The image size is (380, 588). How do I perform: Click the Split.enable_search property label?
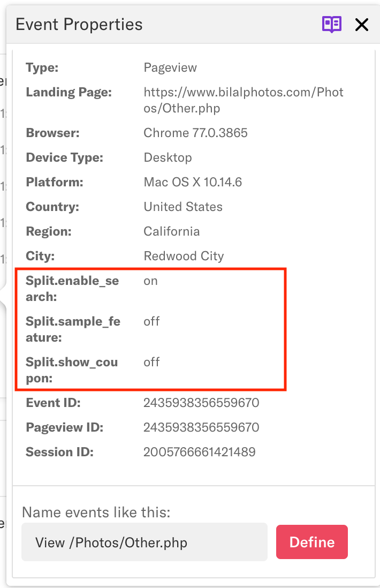coord(73,289)
